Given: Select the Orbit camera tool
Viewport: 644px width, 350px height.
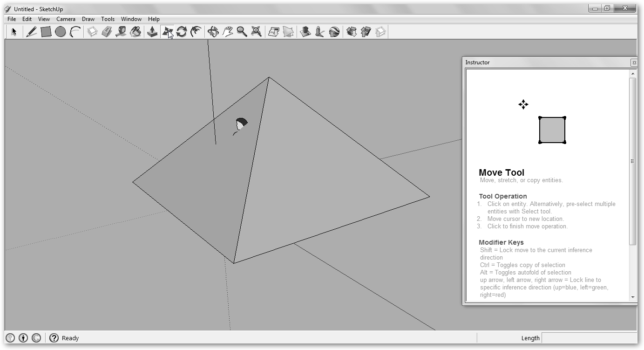Looking at the screenshot, I should coord(213,32).
